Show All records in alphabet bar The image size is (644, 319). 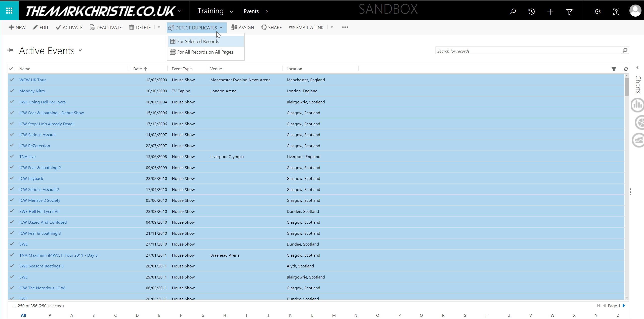coord(23,315)
